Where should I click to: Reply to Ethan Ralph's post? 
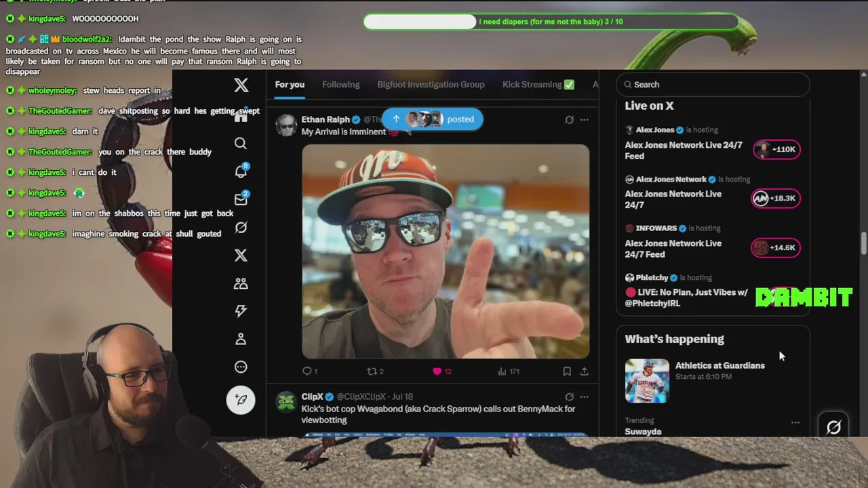309,371
